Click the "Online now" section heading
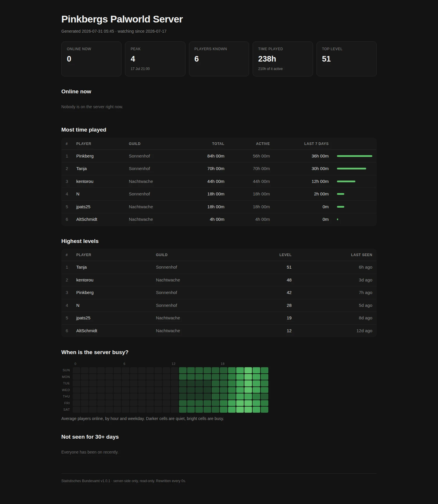 click(x=76, y=92)
